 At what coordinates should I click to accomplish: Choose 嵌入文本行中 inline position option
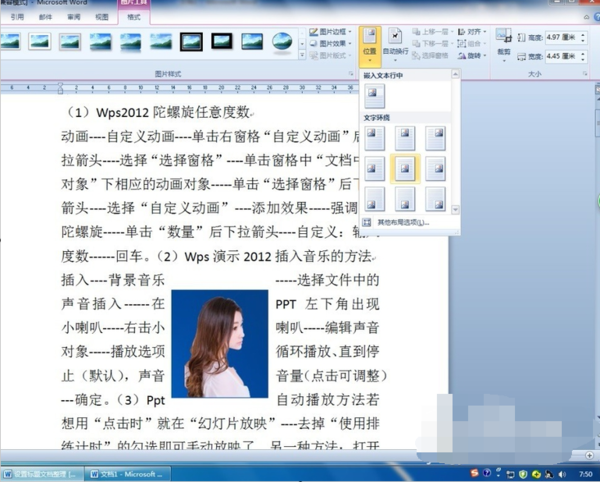coord(374,96)
